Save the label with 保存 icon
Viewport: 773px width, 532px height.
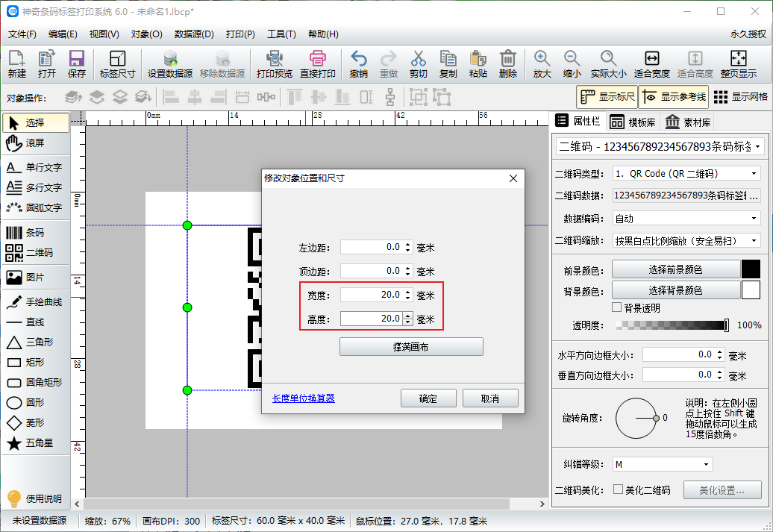(x=76, y=64)
